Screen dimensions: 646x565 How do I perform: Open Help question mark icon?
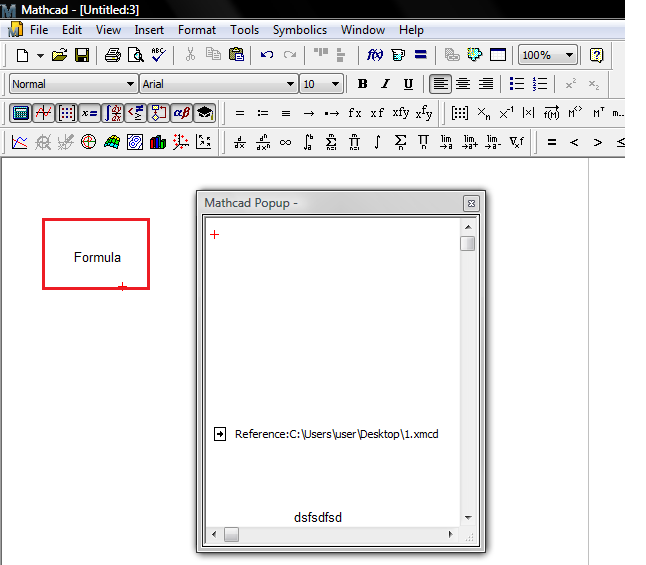click(596, 55)
